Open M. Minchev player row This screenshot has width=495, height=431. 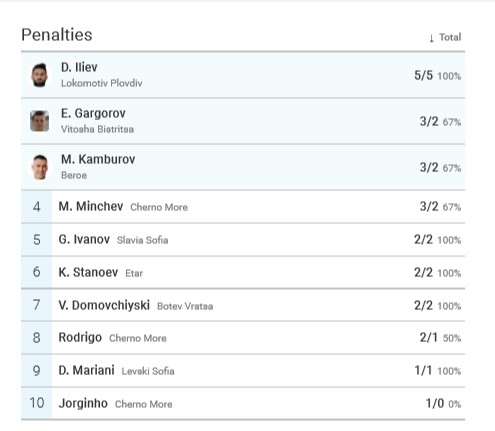(243, 207)
